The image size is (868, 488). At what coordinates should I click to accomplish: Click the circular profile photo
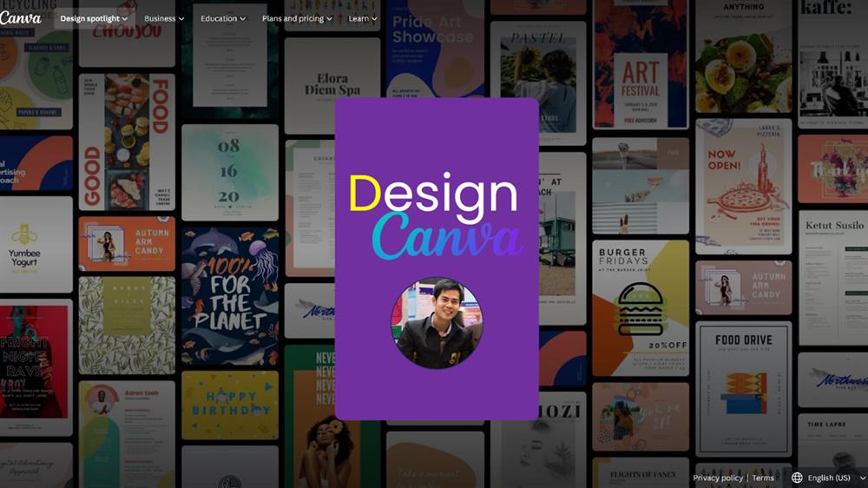[x=437, y=323]
